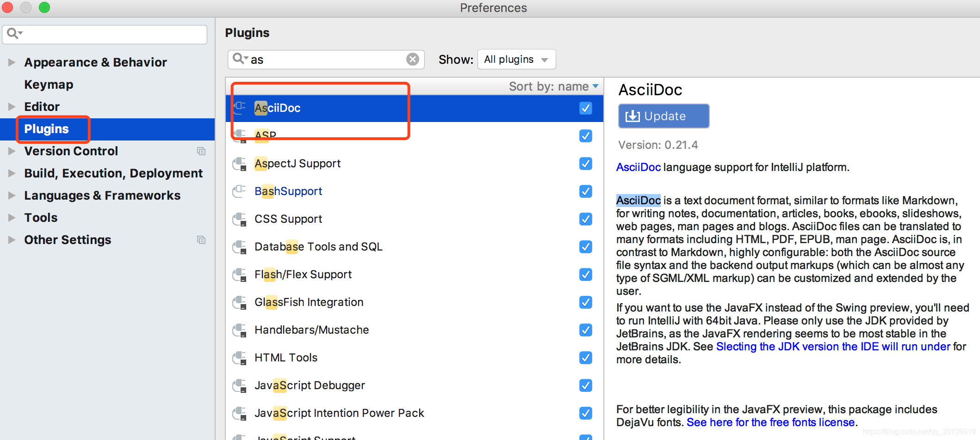
Task: Click the Update button for AsciiDoc
Action: point(664,116)
